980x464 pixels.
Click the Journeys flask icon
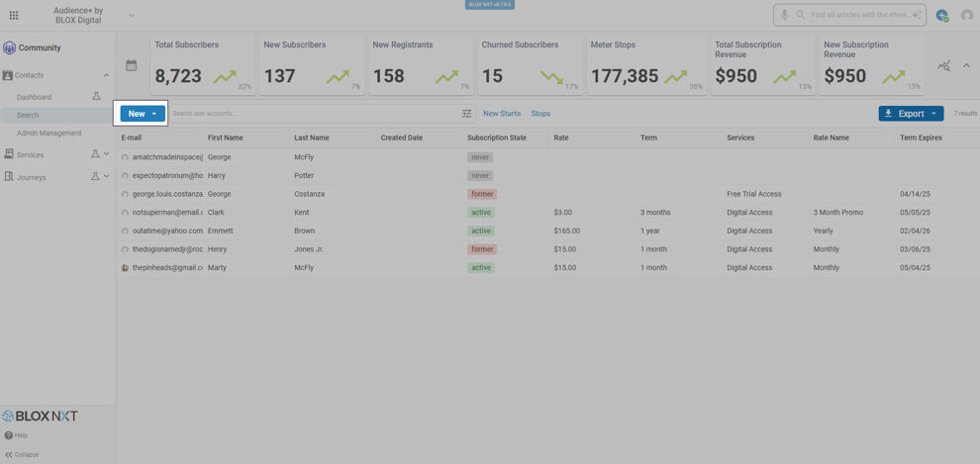pyautogui.click(x=96, y=177)
